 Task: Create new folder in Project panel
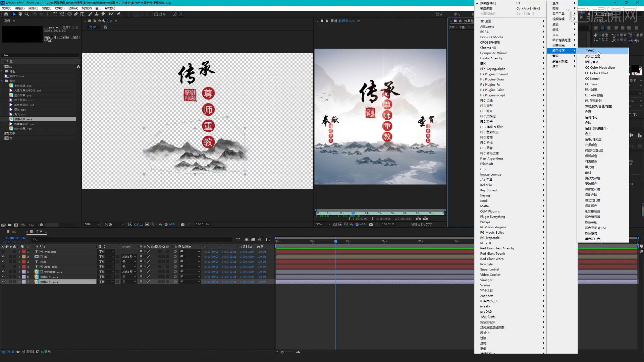tap(10, 225)
